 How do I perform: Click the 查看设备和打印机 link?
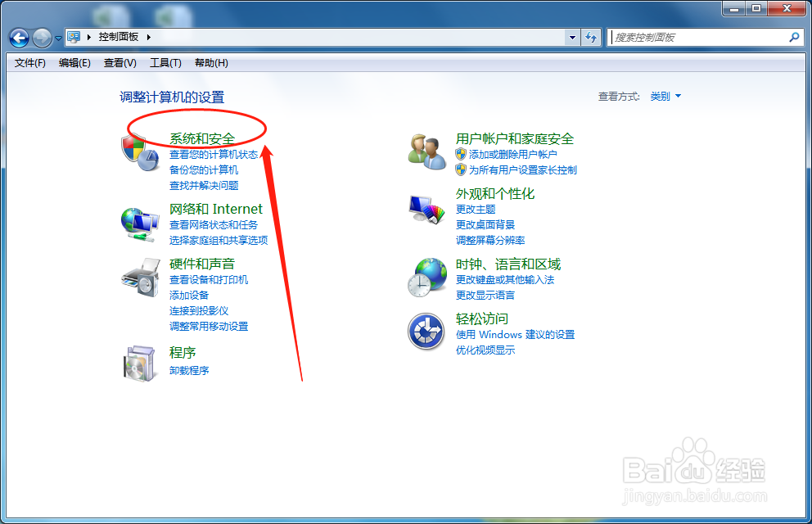point(209,280)
